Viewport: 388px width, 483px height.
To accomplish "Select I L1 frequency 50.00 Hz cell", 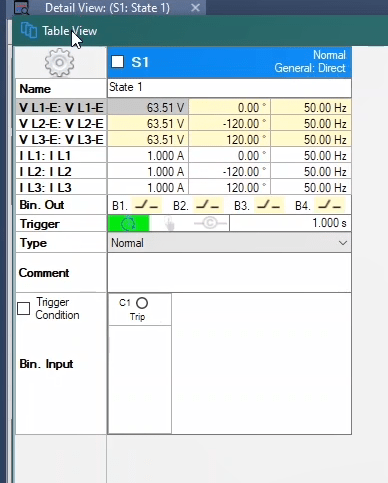I will 311,155.
